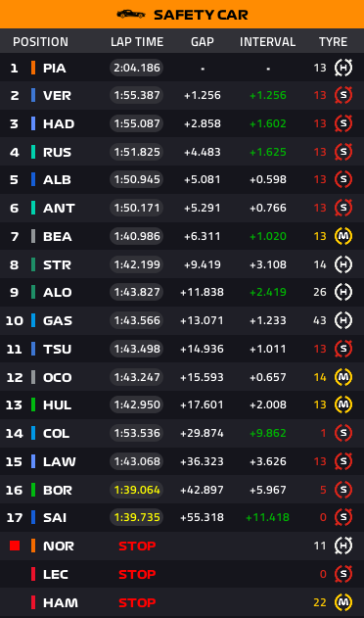This screenshot has height=618, width=364.
Task: Click VER's soft tyre icon
Action: (x=343, y=95)
